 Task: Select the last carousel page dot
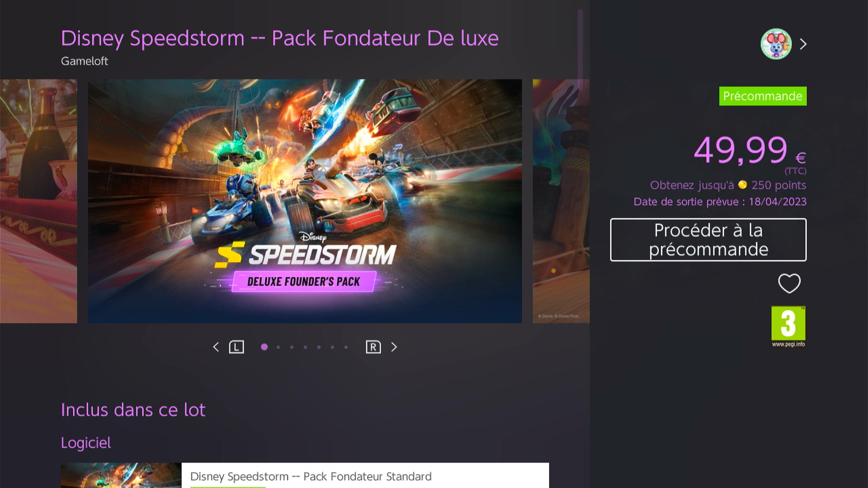[x=346, y=347]
